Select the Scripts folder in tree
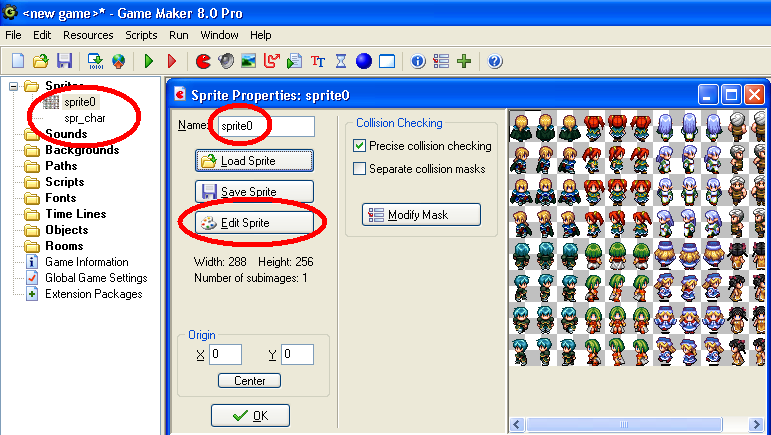Image resolution: width=771 pixels, height=435 pixels. (x=64, y=182)
